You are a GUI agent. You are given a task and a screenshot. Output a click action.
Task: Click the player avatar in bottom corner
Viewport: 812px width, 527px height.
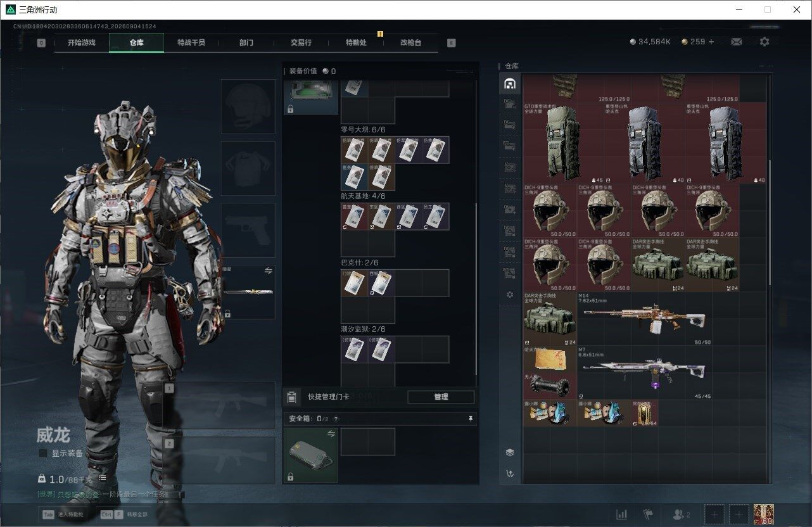coord(764,514)
